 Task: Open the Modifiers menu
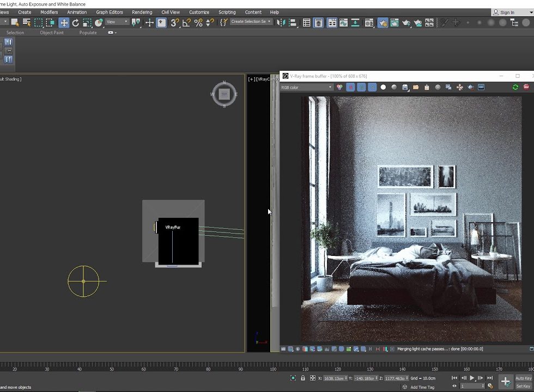tap(49, 12)
